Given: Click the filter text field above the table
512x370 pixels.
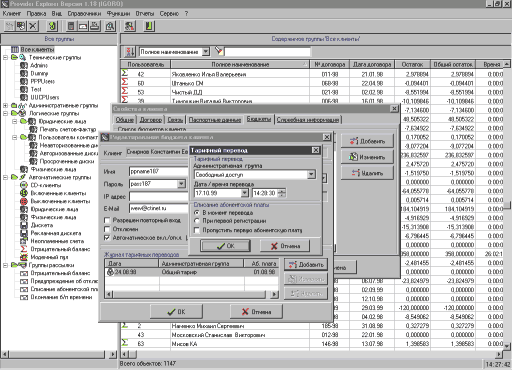Looking at the screenshot, I should coord(268,52).
